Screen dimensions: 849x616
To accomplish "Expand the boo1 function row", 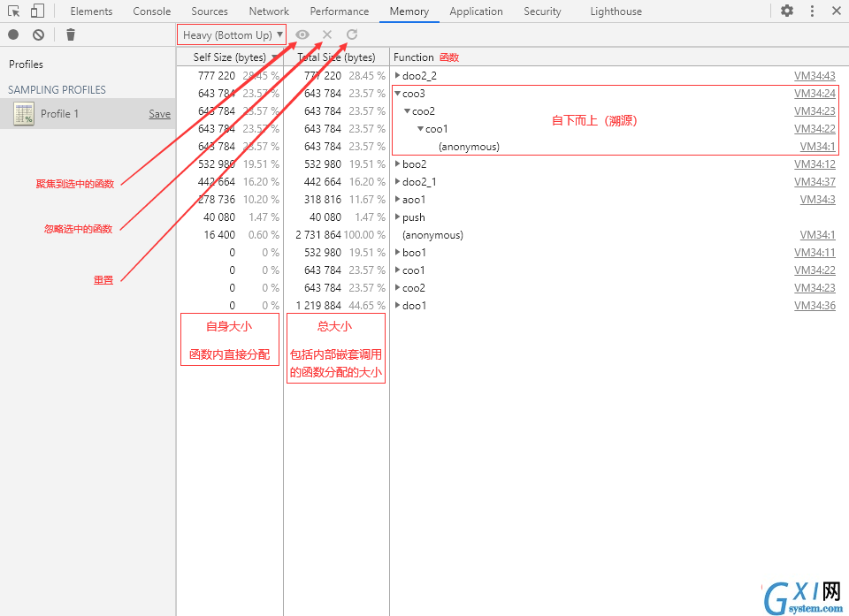I will [397, 252].
